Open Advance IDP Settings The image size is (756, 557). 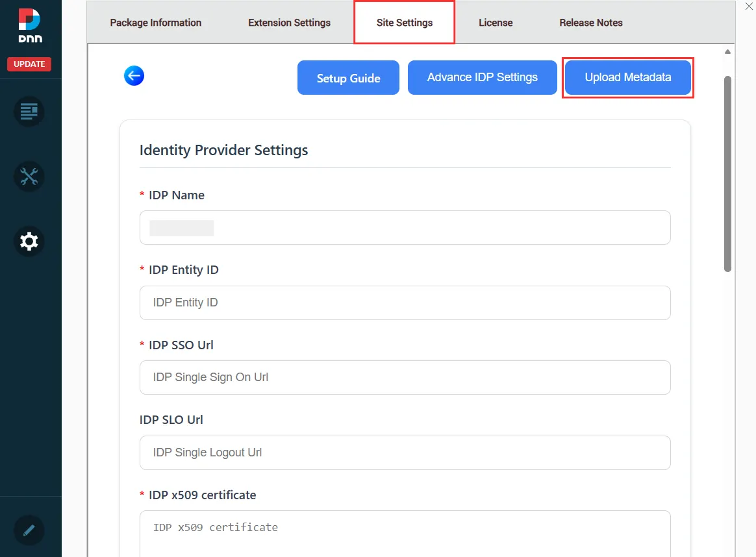tap(482, 77)
